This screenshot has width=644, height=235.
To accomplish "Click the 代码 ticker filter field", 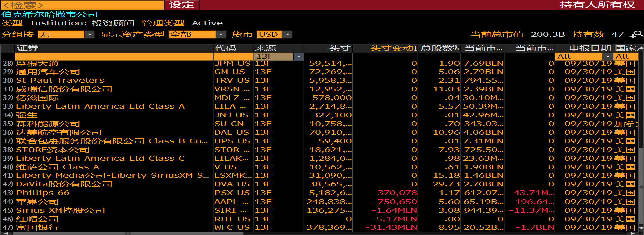I will 233,57.
